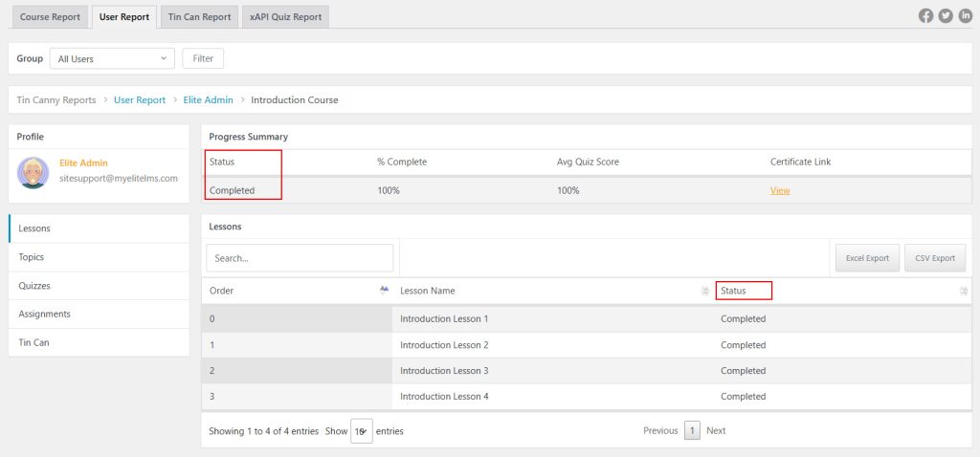
Task: Go to the Next pagination page
Action: pyautogui.click(x=716, y=431)
